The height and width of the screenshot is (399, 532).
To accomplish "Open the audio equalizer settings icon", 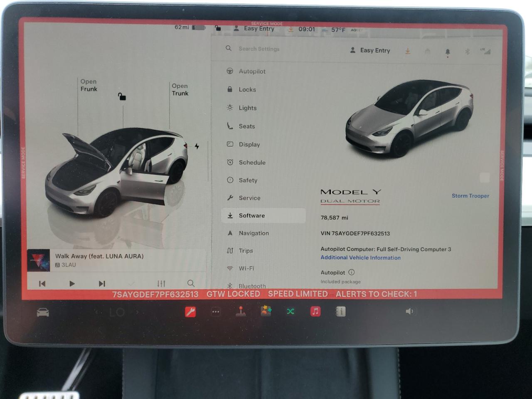I will coord(161,283).
